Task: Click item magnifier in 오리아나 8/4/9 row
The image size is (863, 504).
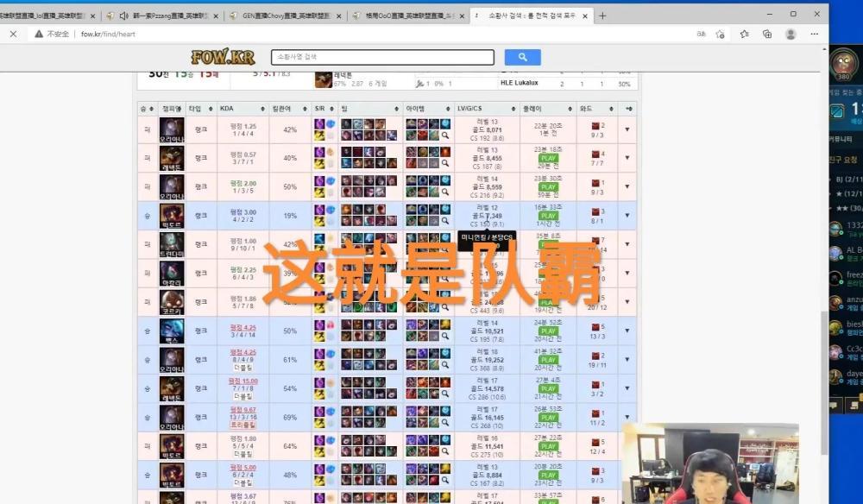Action: pyautogui.click(x=444, y=365)
